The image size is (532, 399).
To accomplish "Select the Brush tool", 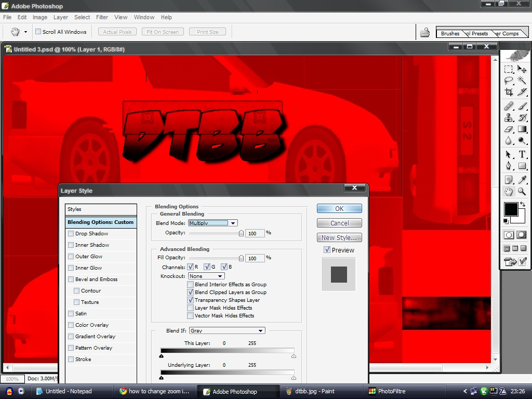I will [522, 106].
